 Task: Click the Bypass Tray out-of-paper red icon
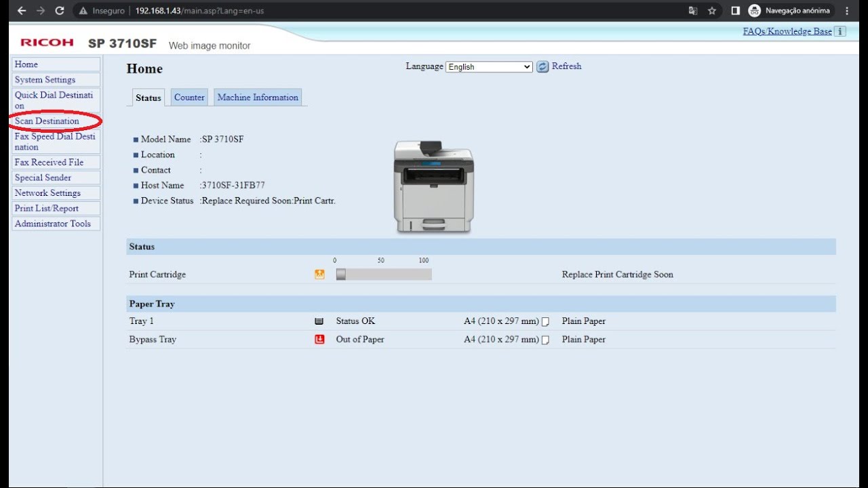tap(319, 340)
